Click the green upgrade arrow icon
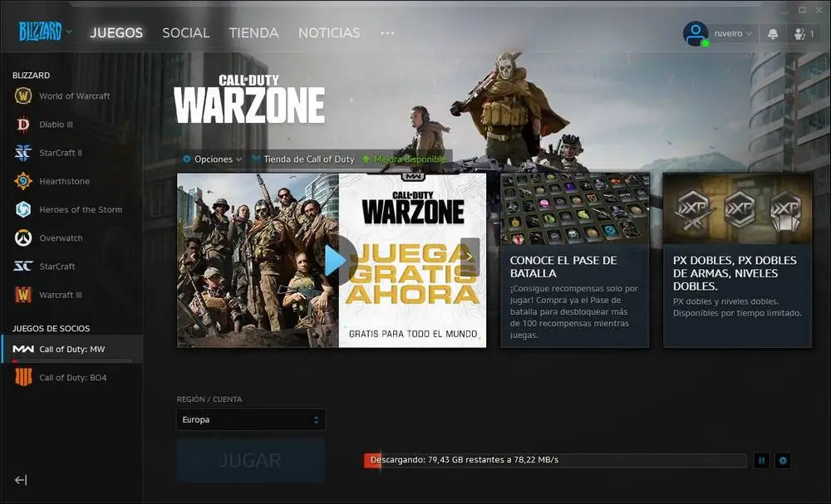831x504 pixels. [x=366, y=159]
